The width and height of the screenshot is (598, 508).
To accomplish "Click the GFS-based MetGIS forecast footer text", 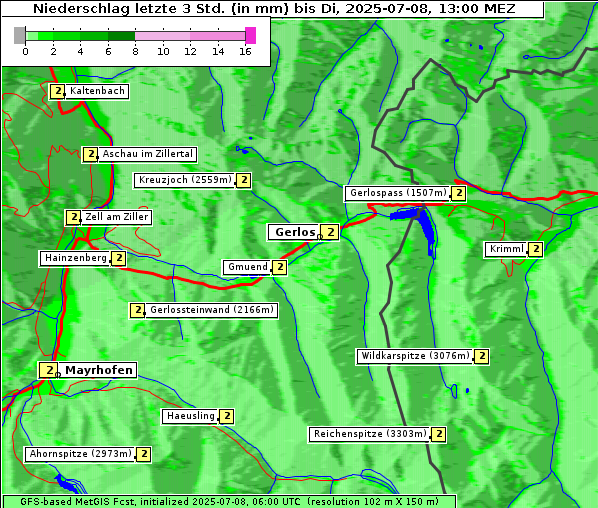I will pyautogui.click(x=229, y=502).
